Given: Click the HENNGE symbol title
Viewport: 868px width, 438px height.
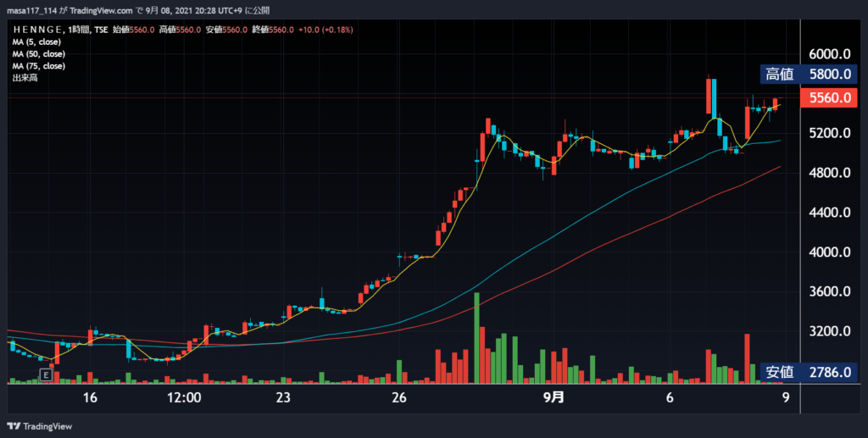Looking at the screenshot, I should tap(37, 30).
